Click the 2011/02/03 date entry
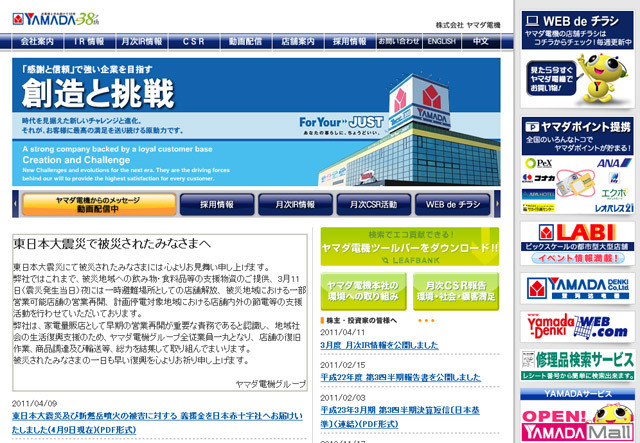This screenshot has height=443, width=640. tap(342, 397)
